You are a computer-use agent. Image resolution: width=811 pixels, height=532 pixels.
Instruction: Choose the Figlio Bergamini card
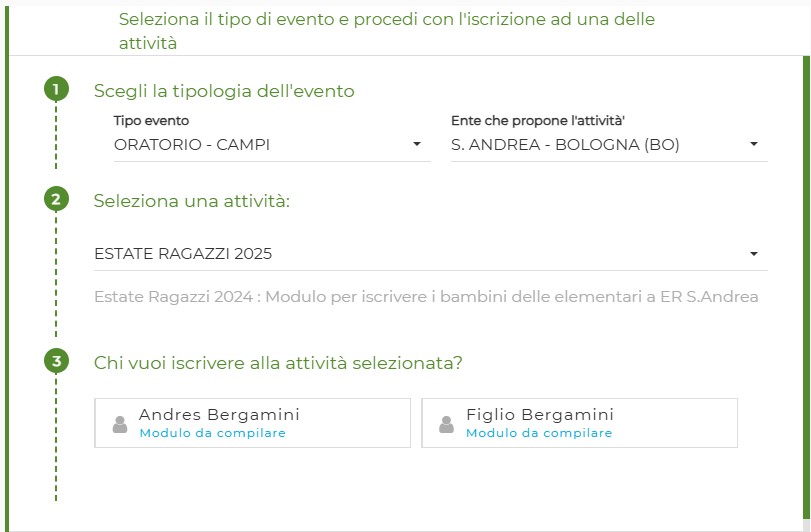tap(579, 423)
